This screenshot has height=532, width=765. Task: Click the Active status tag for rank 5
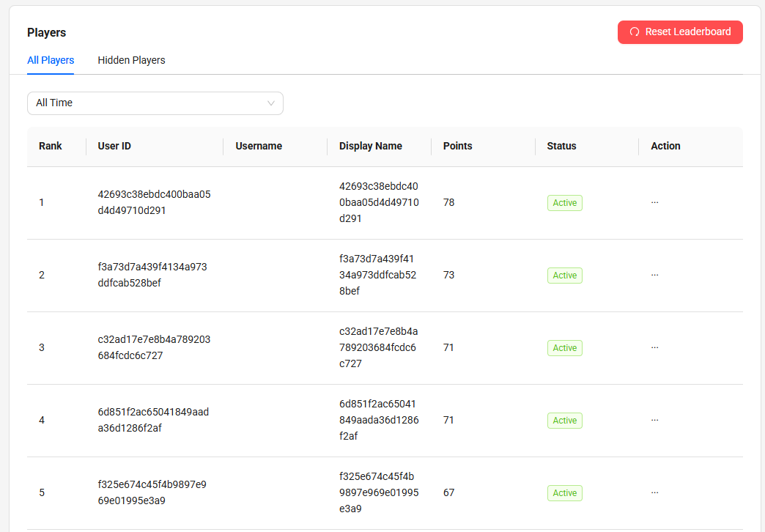[565, 493]
